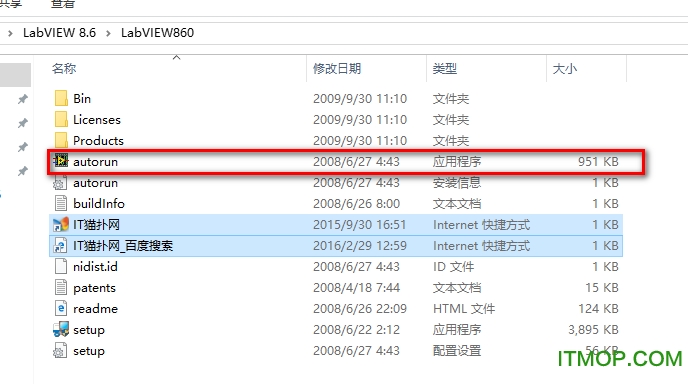This screenshot has width=688, height=384.
Task: Click the setup application installer icon
Action: point(61,329)
